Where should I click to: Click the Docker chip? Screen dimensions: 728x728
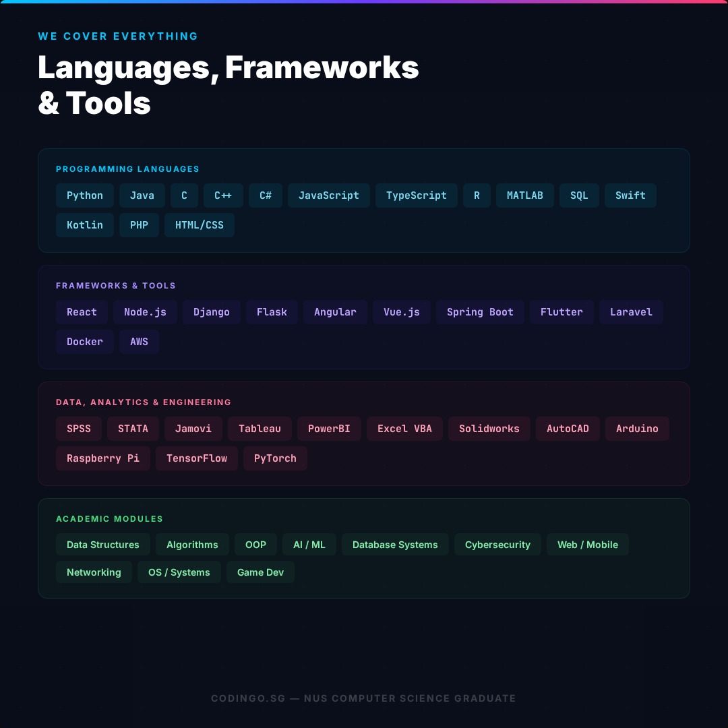pos(85,342)
